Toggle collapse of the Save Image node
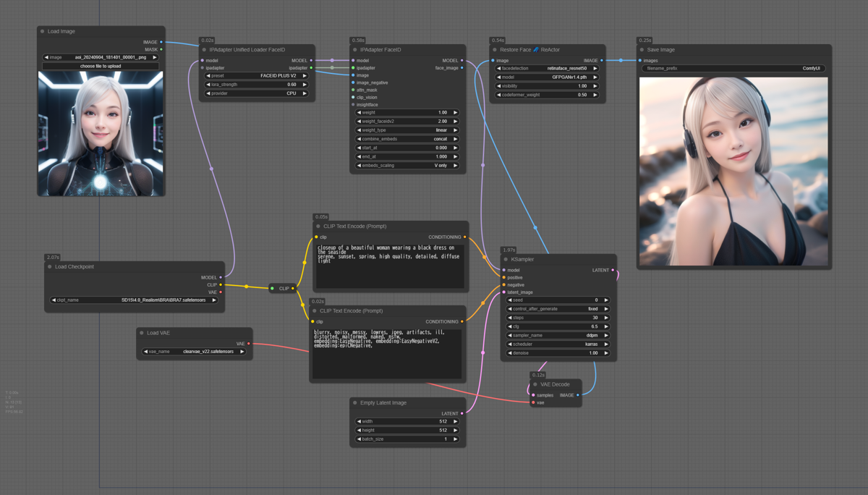Screen dimensions: 868x495 (642, 50)
